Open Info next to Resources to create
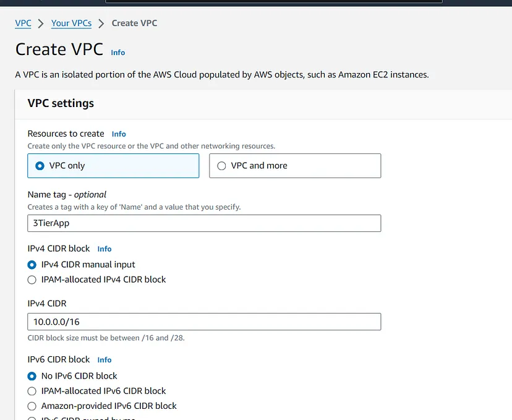This screenshot has width=512, height=420. [x=119, y=134]
